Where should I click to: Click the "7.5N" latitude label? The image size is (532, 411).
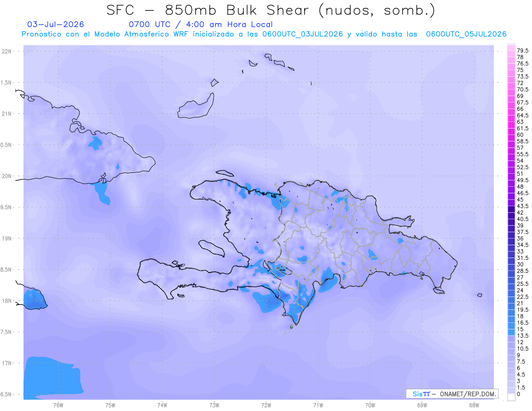(x=7, y=332)
